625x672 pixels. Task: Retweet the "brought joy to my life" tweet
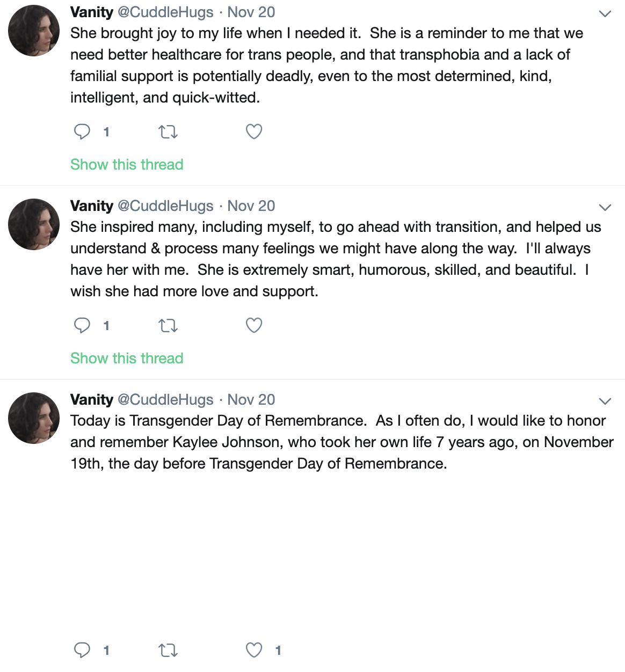coord(168,132)
